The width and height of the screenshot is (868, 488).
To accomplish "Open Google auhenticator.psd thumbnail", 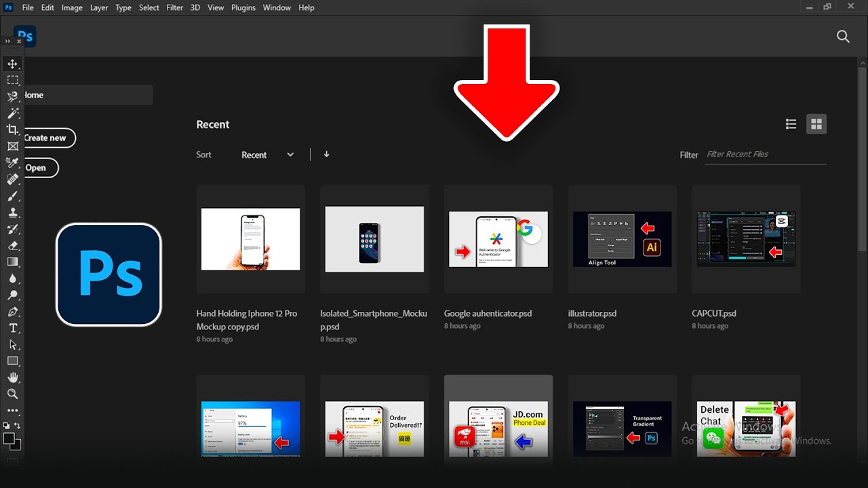I will tap(498, 239).
